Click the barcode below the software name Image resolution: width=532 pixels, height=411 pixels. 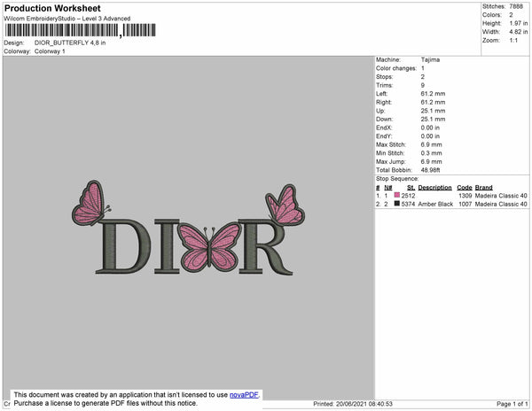(x=81, y=30)
